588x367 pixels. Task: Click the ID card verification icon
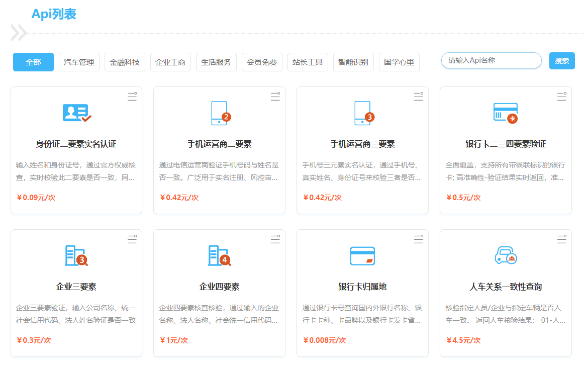(76, 113)
